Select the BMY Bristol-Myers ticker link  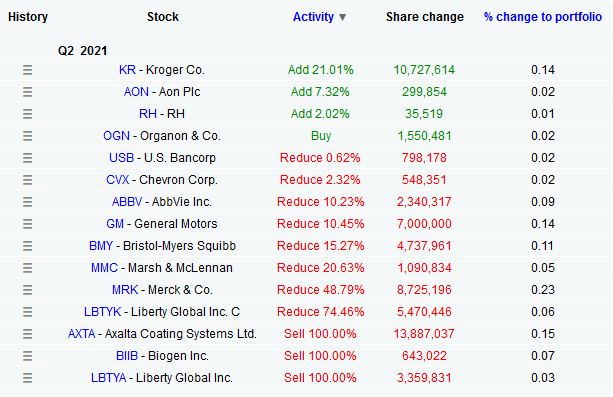click(101, 246)
